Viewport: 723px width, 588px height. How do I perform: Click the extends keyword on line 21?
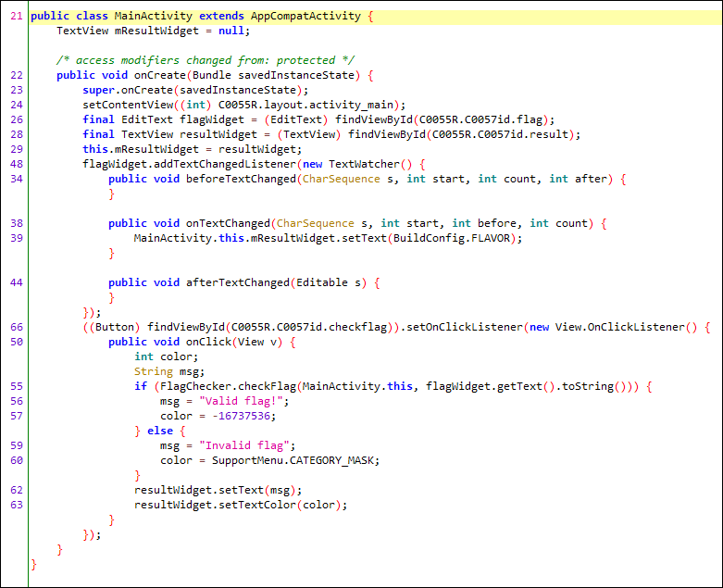point(221,16)
